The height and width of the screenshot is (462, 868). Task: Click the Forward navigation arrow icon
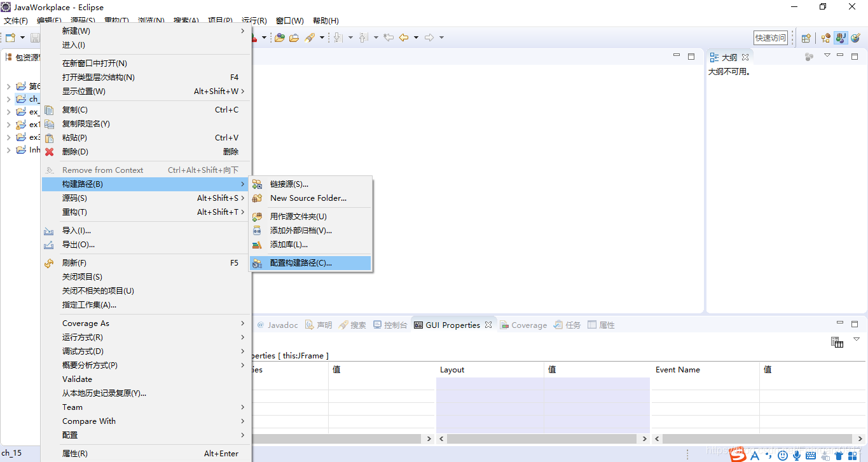(429, 37)
